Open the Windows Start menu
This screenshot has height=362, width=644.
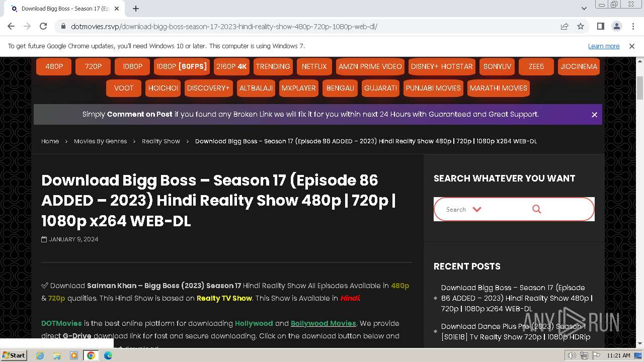click(x=14, y=355)
